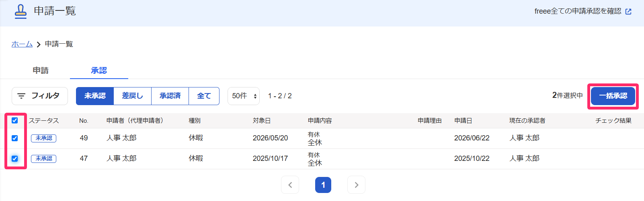Click the 2件選択中 selection count text
The height and width of the screenshot is (201, 644).
[x=567, y=95]
